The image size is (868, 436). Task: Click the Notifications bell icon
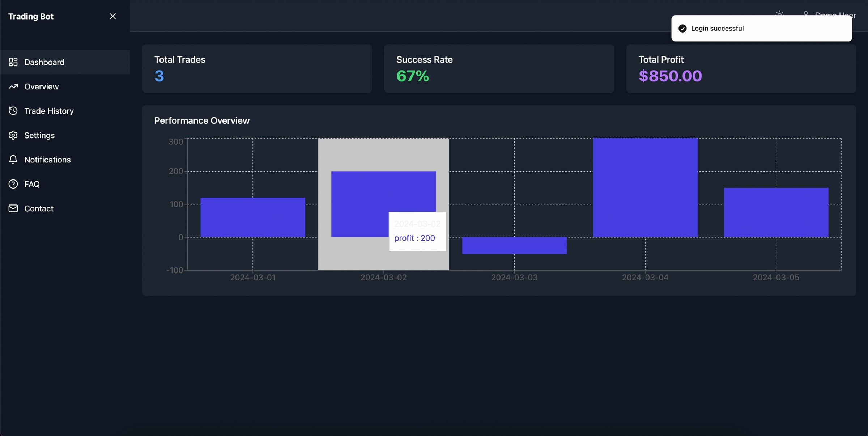(x=13, y=160)
